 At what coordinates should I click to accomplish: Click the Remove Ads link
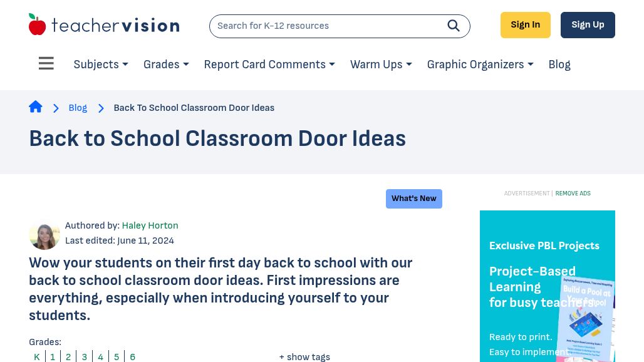[x=573, y=194]
